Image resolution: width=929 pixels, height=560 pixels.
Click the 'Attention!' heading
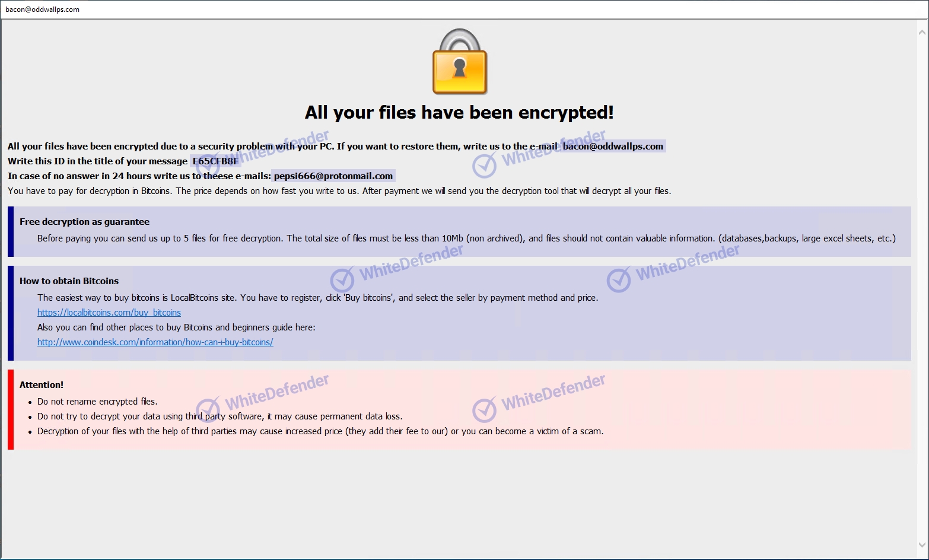42,385
